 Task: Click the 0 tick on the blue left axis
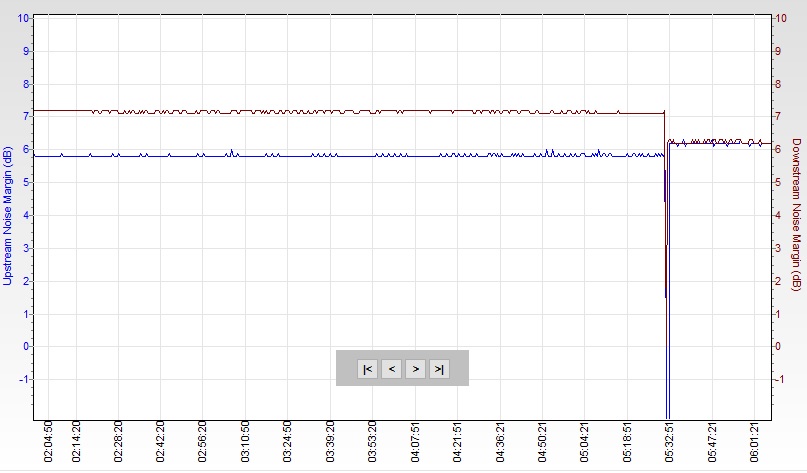[x=27, y=346]
